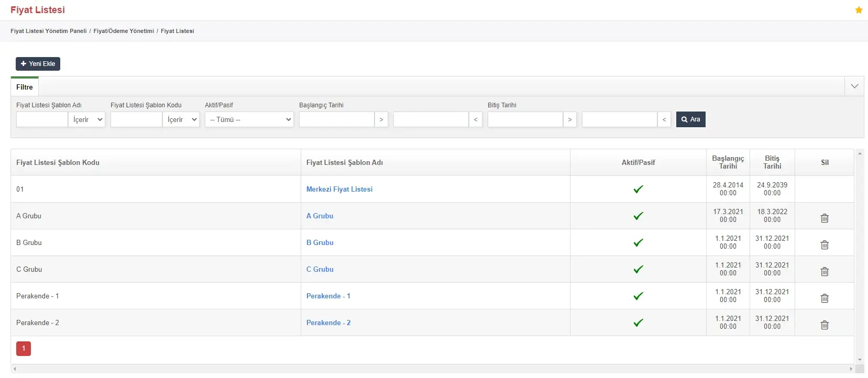The width and height of the screenshot is (868, 378).
Task: Click '>' button beside Bitiş Tarihi field
Action: click(570, 120)
